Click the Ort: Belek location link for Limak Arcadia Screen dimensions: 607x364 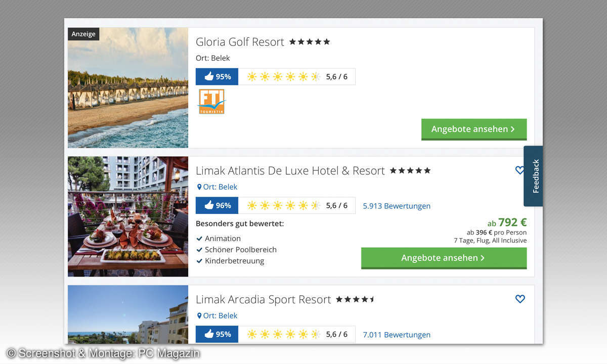[217, 315]
